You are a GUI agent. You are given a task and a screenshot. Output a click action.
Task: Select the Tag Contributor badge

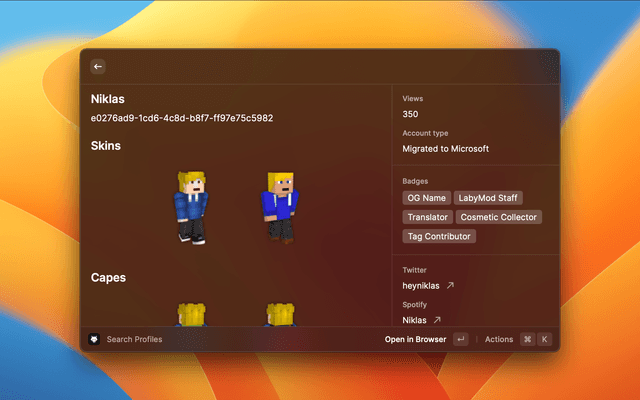tap(439, 236)
